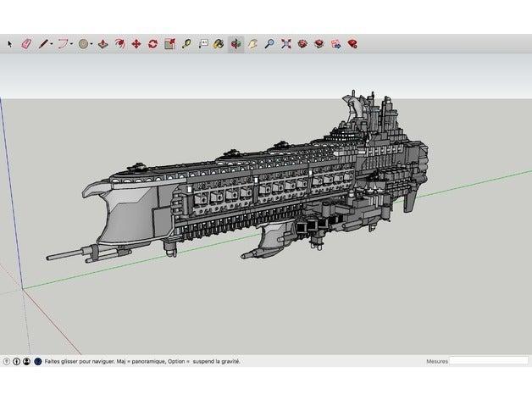This screenshot has width=532, height=400.
Task: Select the arrow Select tool
Action: pos(10,43)
